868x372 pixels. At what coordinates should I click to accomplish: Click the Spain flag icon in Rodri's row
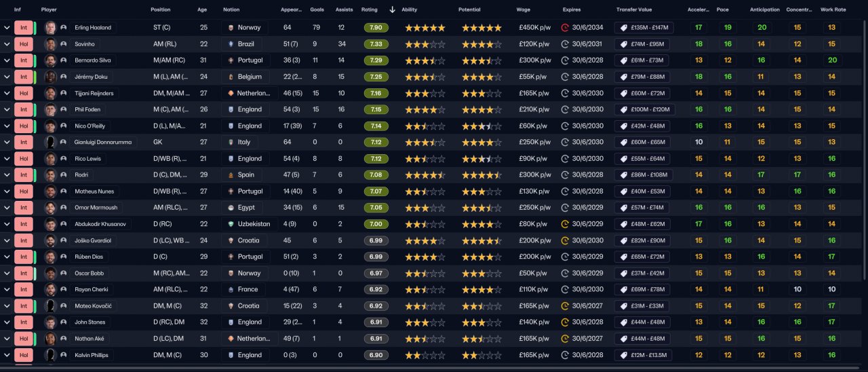pos(230,175)
